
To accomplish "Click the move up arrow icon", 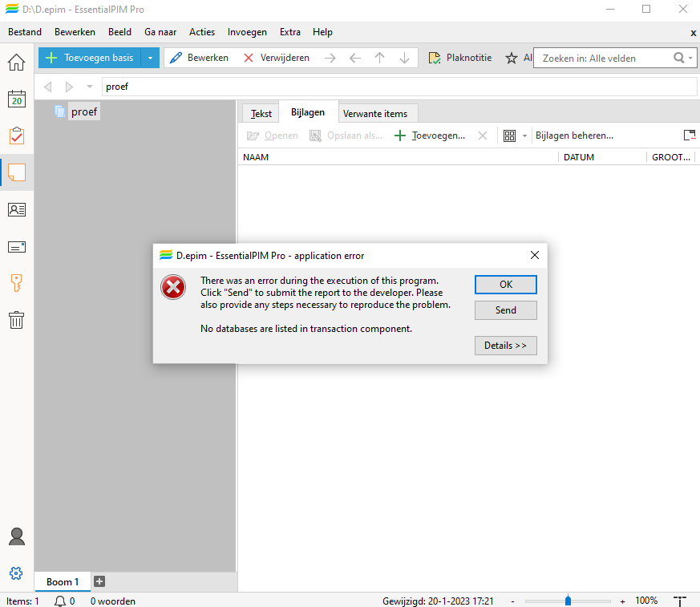I will coord(379,58).
